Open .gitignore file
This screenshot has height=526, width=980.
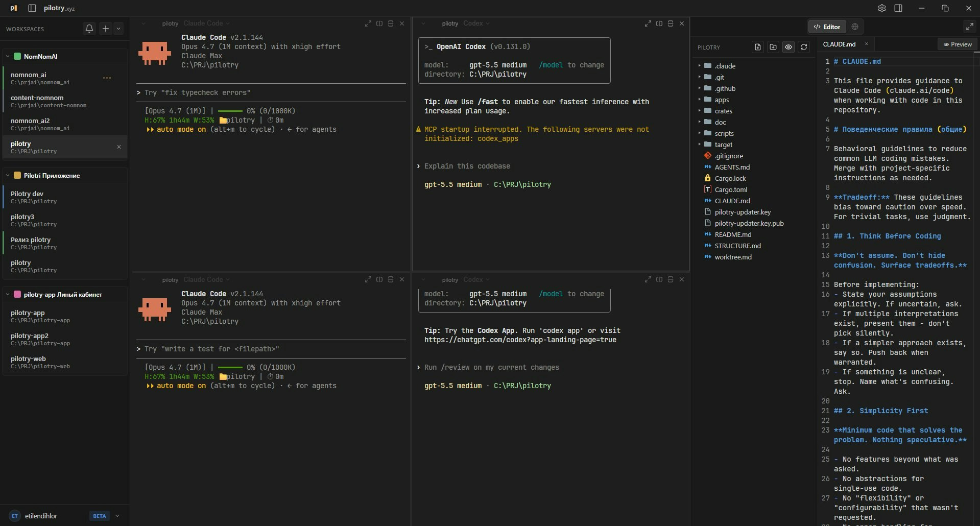[x=729, y=156]
